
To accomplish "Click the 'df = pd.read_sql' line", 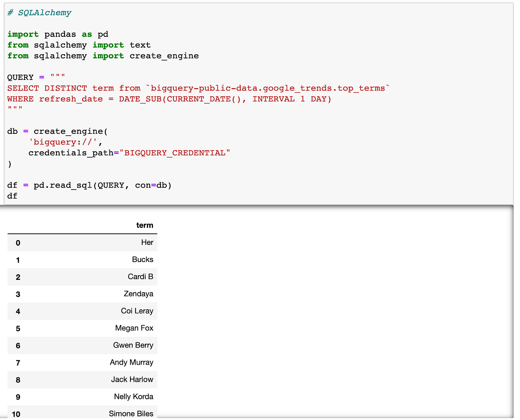I will point(90,185).
